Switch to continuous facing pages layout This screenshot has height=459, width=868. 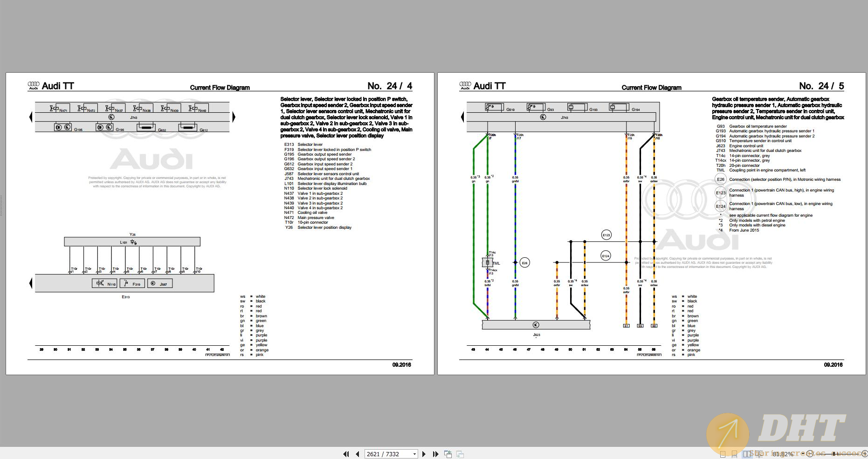point(759,454)
